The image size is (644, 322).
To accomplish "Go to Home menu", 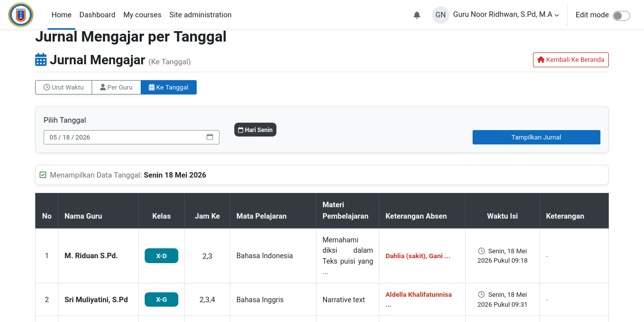I will tap(61, 15).
